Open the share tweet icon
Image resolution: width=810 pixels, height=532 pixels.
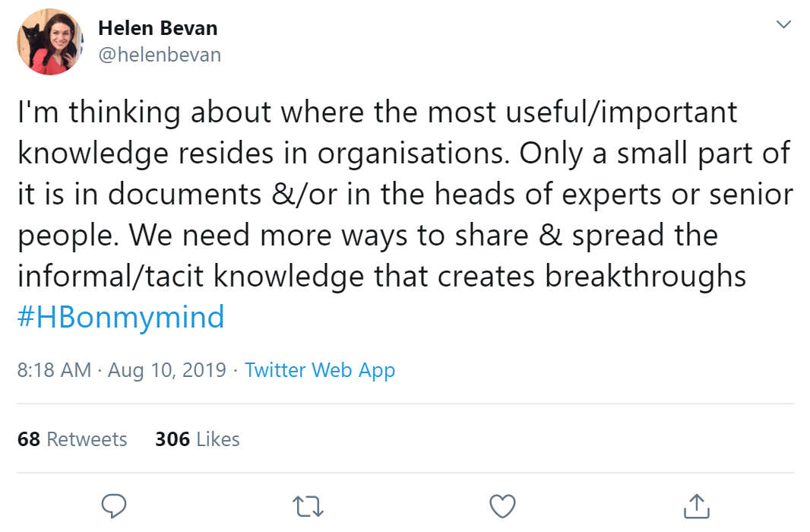(x=697, y=506)
